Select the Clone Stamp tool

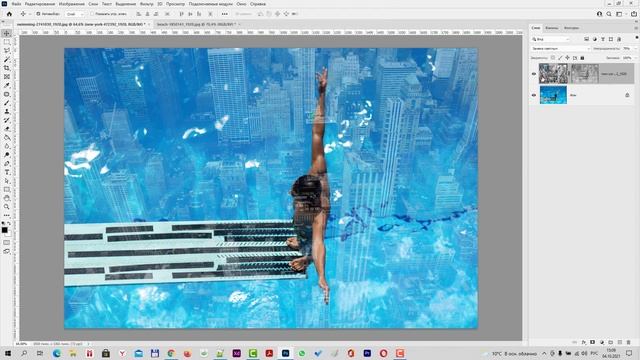[7, 111]
